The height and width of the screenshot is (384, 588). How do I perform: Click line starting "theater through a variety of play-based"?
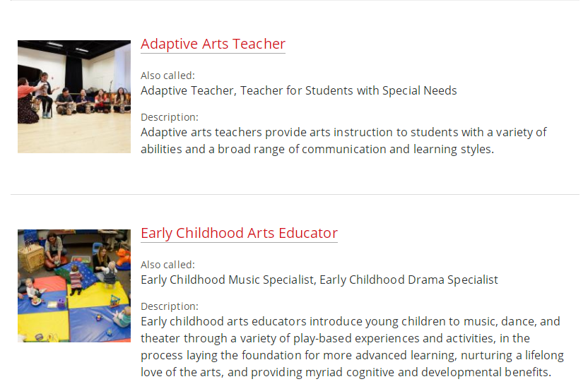tap(335, 338)
